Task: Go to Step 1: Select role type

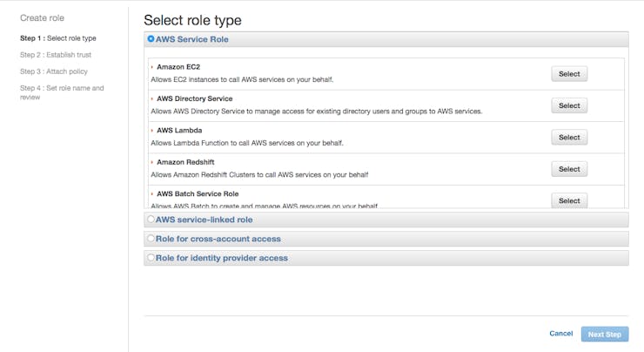Action: tap(58, 38)
